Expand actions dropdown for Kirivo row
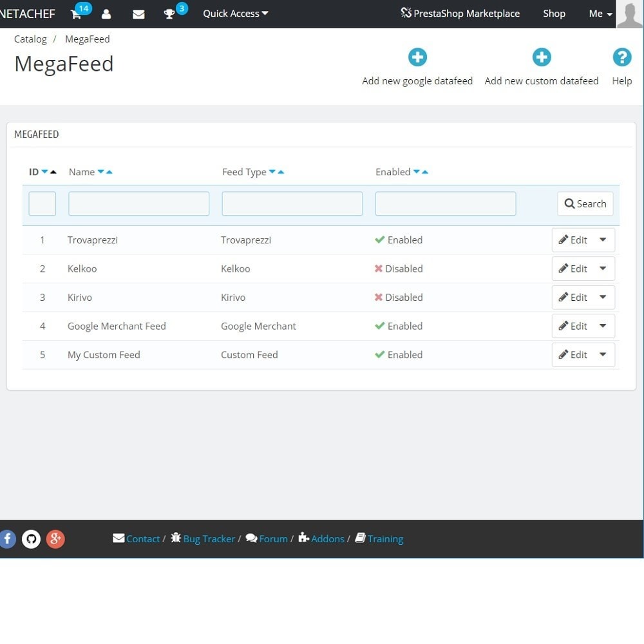Viewport: 644px width, 644px height. [x=603, y=298]
